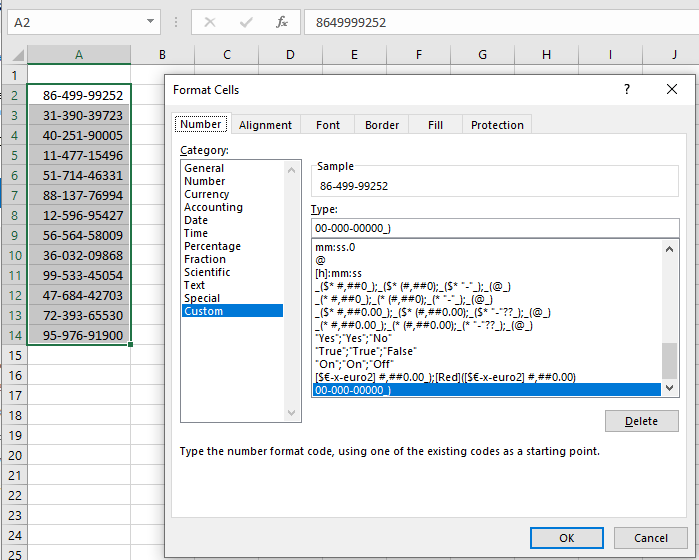Image resolution: width=699 pixels, height=560 pixels.
Task: Select column A header
Action: coord(79,55)
